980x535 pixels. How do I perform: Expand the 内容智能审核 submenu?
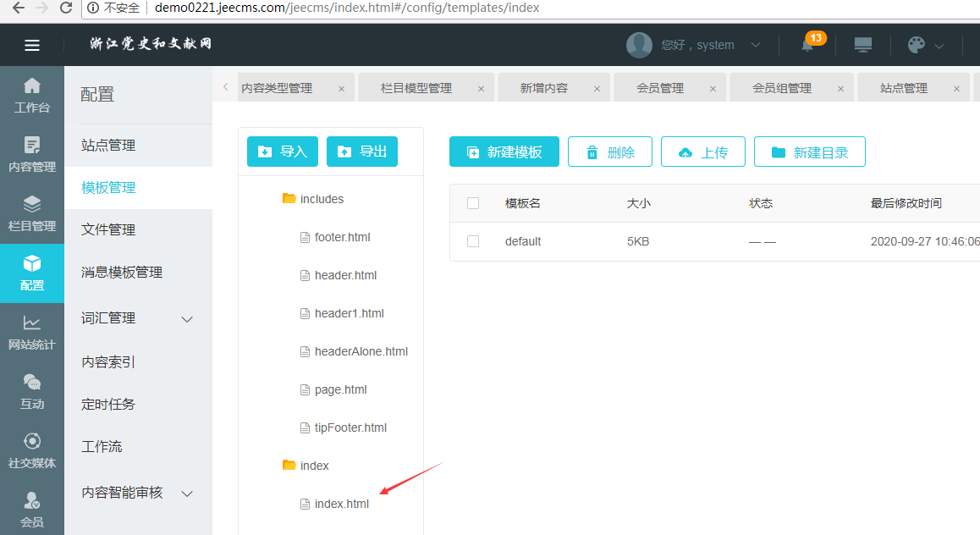coord(188,494)
